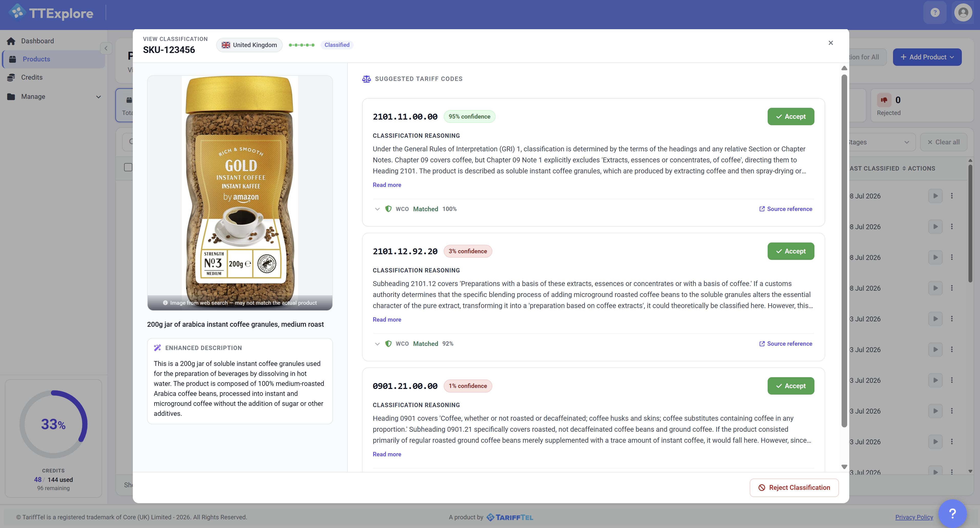
Task: Open the actions menu on the first 8 Jul 2026 row
Action: coord(951,196)
